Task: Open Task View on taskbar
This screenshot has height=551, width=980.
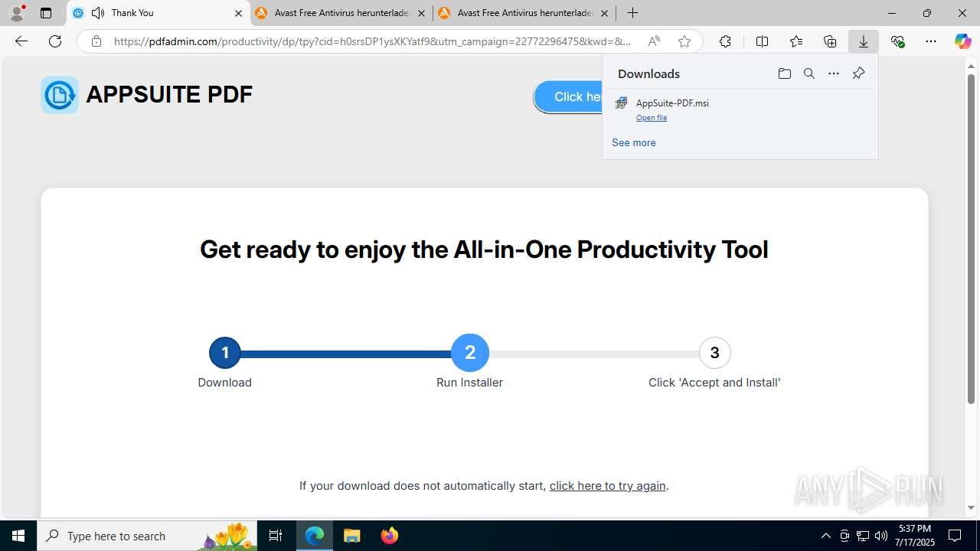Action: 276,536
